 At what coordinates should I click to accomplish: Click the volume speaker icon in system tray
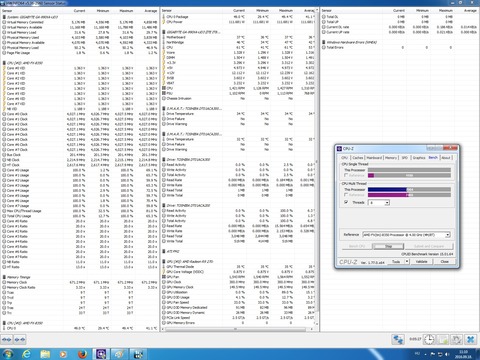pos(447,354)
